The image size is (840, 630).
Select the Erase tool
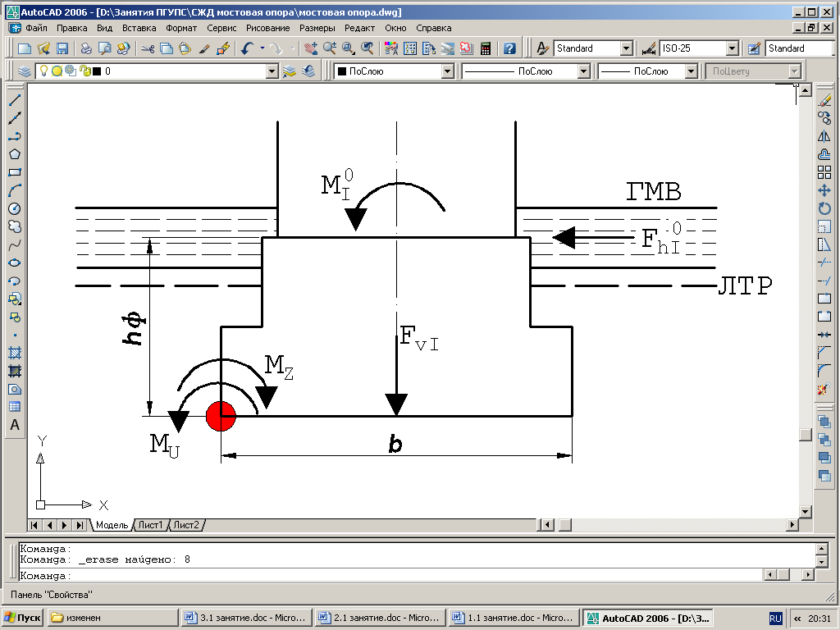pos(824,100)
